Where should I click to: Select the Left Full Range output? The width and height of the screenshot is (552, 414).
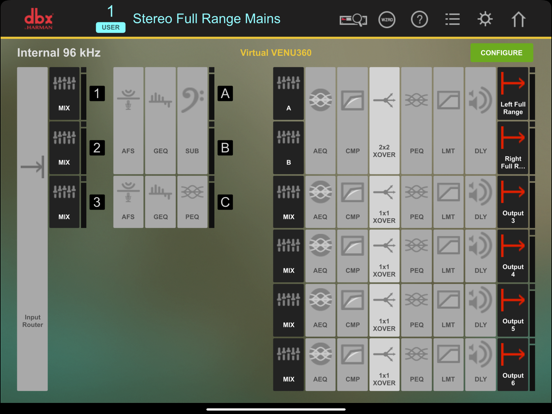[513, 94]
